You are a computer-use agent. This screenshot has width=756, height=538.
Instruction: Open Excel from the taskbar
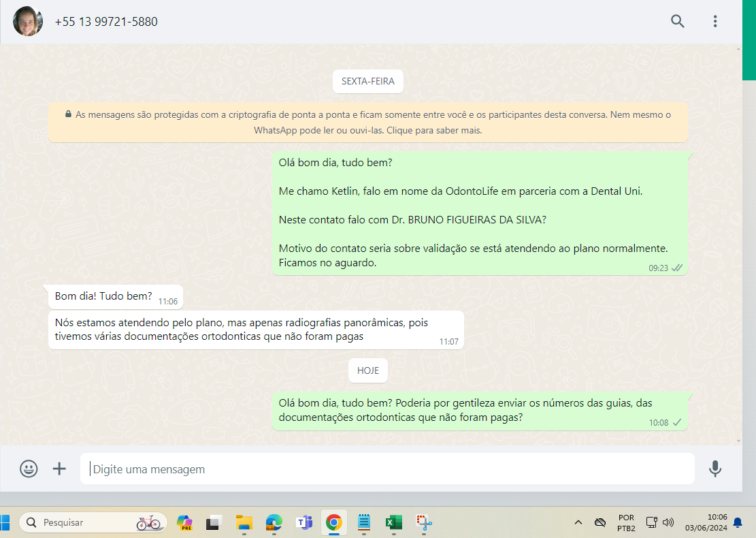pyautogui.click(x=394, y=522)
